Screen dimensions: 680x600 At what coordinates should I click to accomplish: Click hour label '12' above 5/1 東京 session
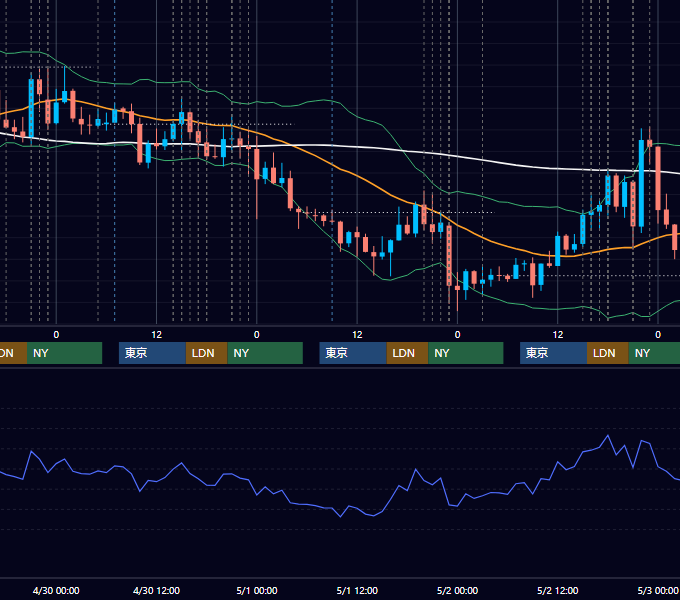pyautogui.click(x=357, y=335)
